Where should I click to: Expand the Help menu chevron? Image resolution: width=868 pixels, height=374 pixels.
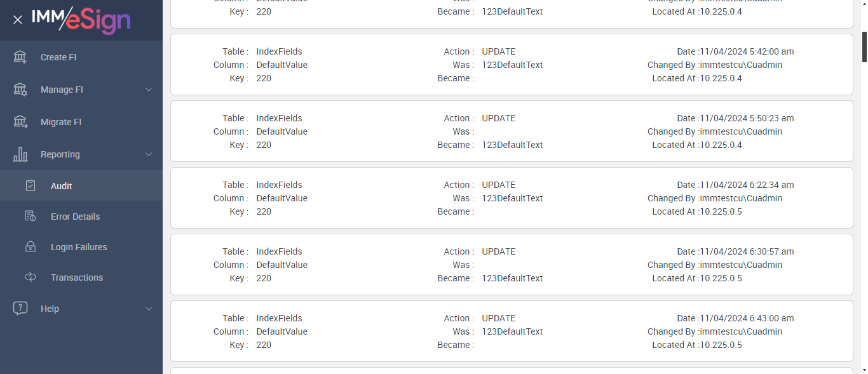tap(149, 309)
